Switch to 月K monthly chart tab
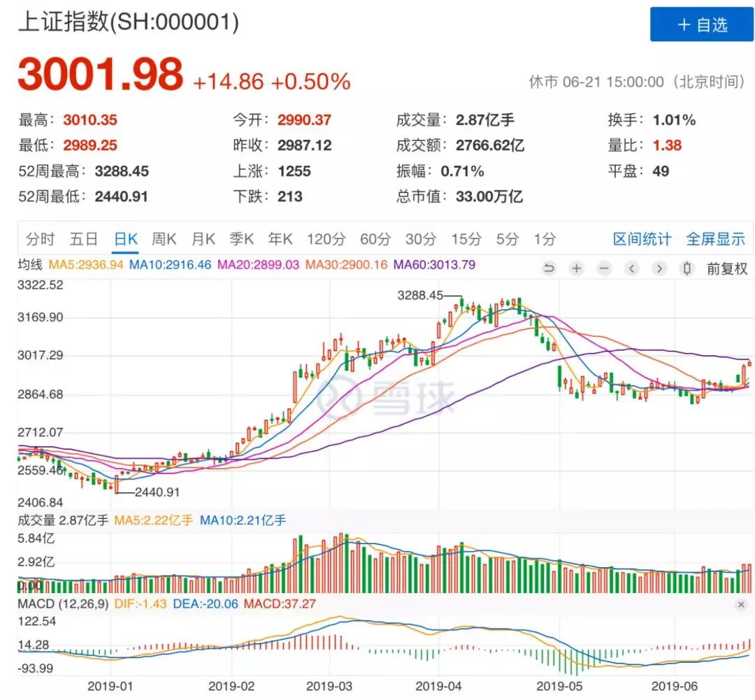 (x=203, y=239)
